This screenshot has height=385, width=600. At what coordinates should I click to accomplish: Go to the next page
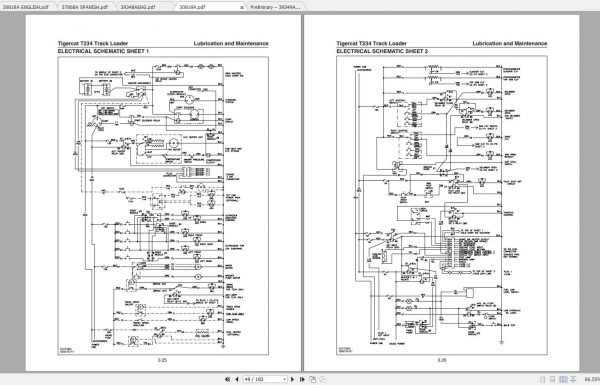(292, 379)
